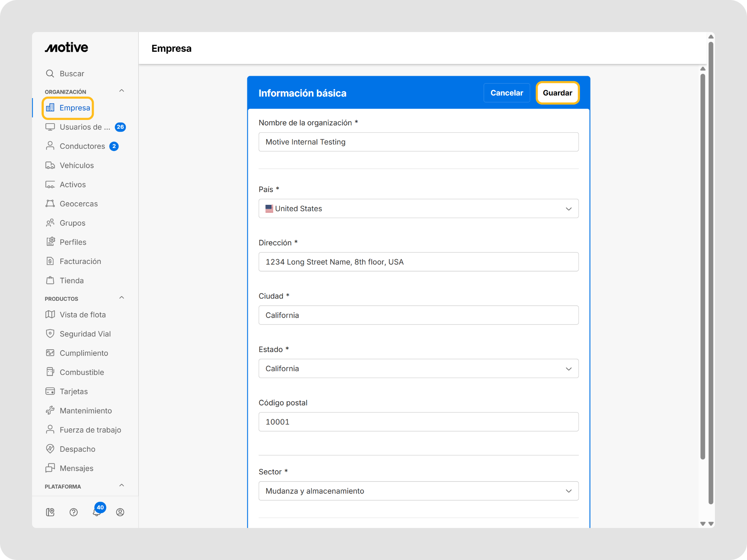Click the 2 badge on Conductores

pyautogui.click(x=114, y=146)
